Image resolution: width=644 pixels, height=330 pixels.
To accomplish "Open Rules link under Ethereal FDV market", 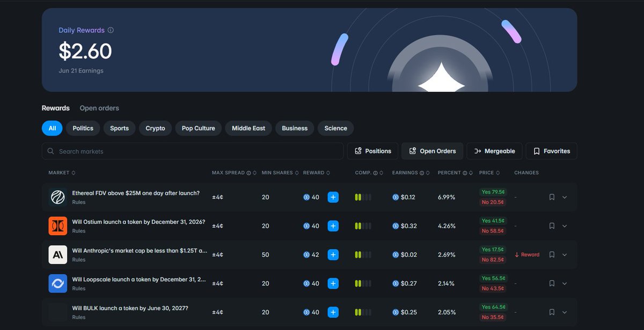I will coord(79,203).
